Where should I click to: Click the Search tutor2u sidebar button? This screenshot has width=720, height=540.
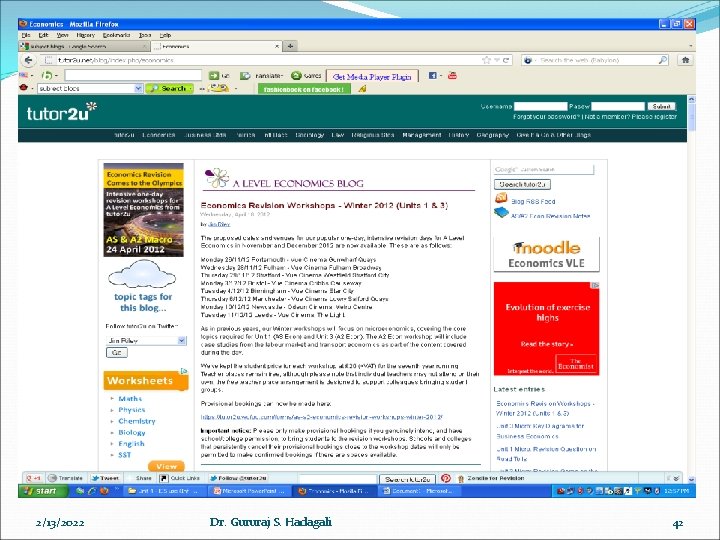click(522, 184)
